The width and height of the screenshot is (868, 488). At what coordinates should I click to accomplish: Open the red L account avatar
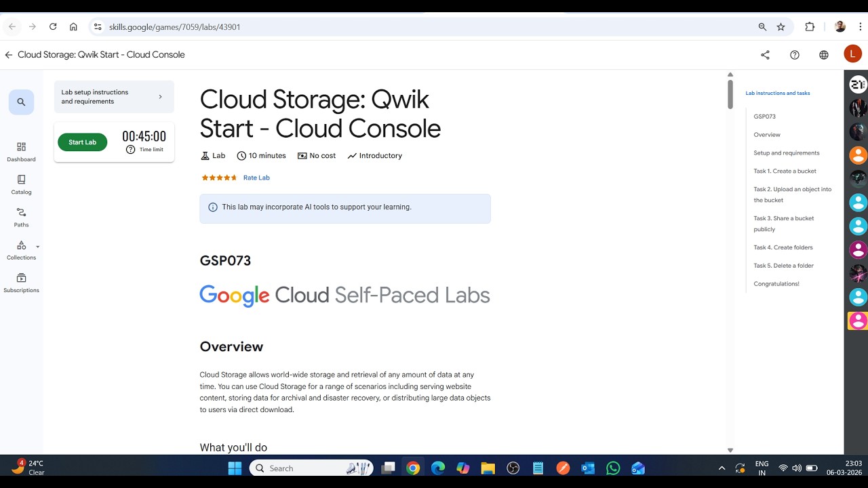click(x=852, y=54)
